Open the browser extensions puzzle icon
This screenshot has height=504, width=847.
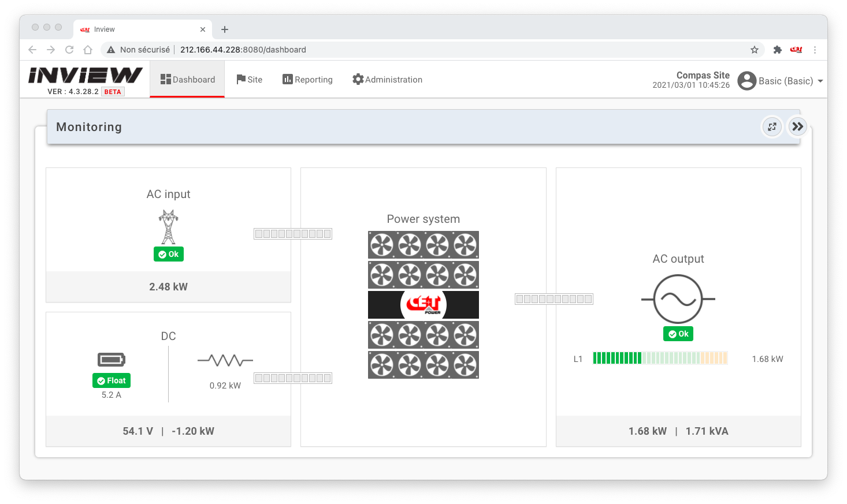(x=778, y=50)
